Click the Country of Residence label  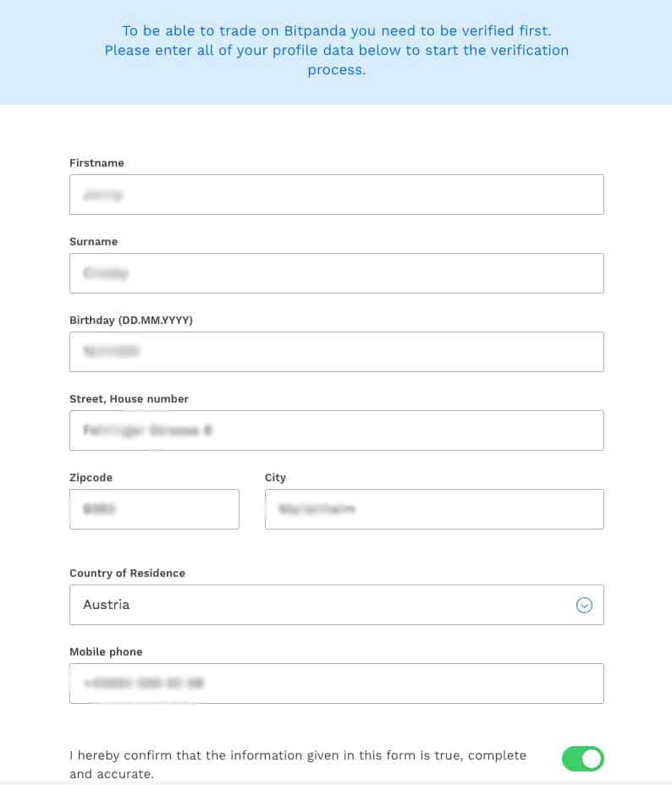click(127, 573)
